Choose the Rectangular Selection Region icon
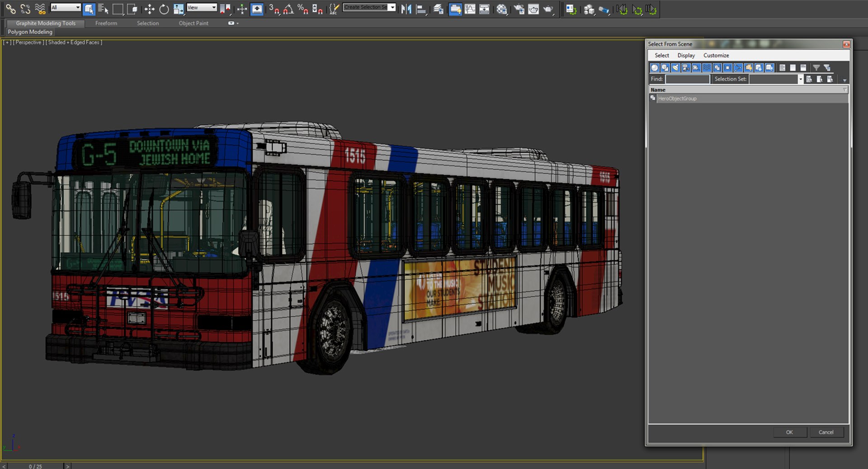The image size is (868, 469). point(118,9)
